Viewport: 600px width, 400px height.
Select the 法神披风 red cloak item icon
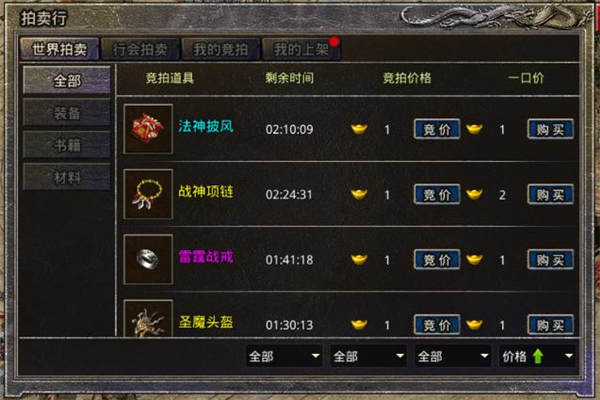click(x=148, y=129)
